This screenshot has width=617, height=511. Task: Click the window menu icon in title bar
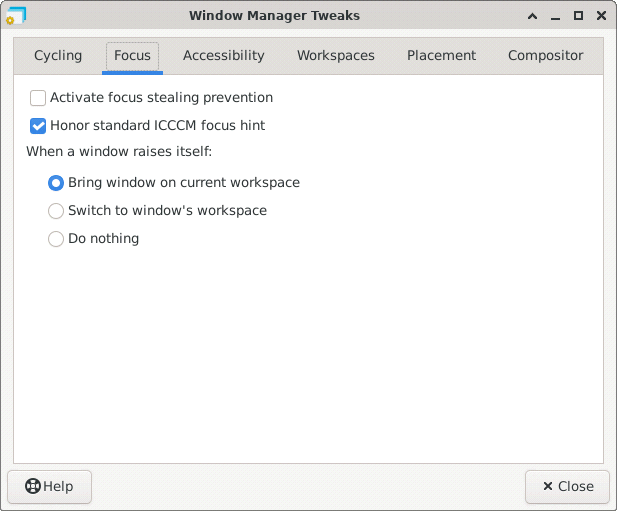(x=16, y=16)
